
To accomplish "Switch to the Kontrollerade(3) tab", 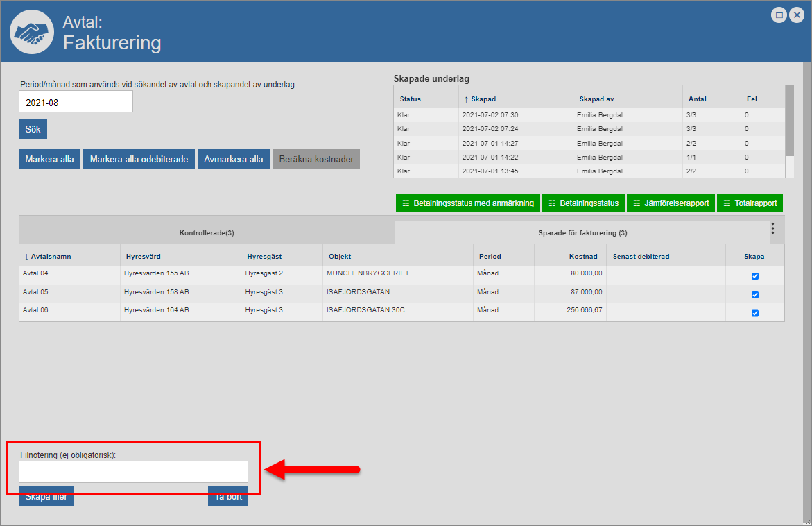I will [207, 233].
